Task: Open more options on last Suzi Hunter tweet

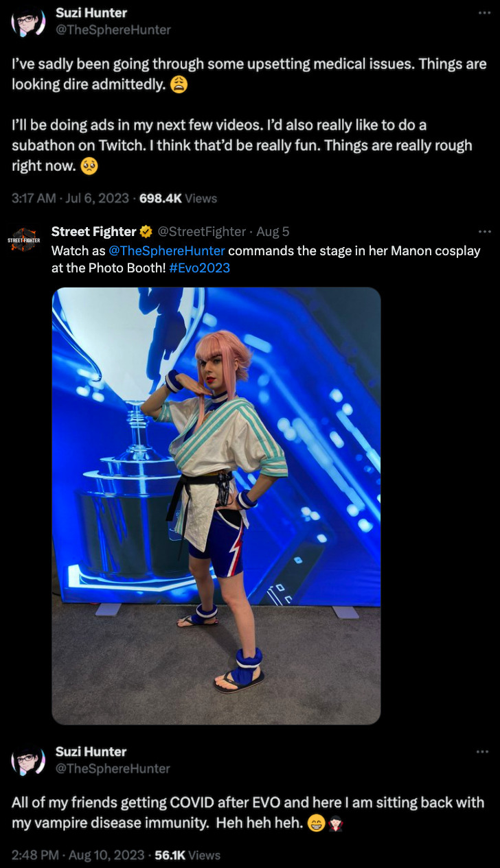Action: (x=483, y=752)
